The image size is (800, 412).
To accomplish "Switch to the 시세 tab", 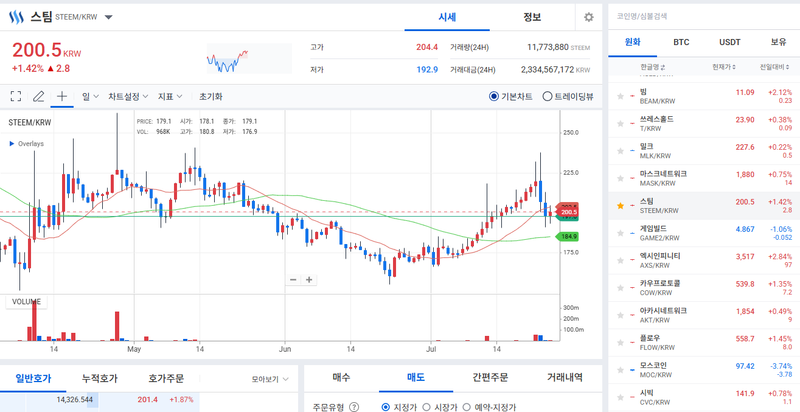I will click(447, 17).
